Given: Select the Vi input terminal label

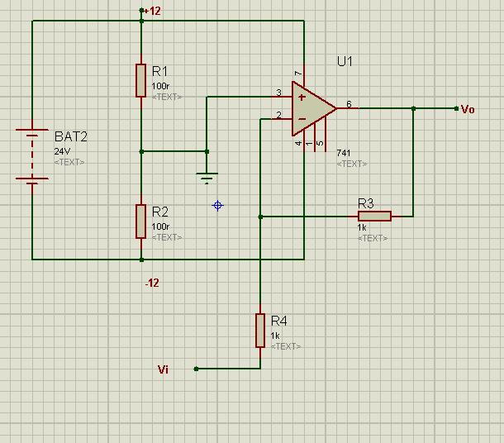Looking at the screenshot, I should 164,369.
